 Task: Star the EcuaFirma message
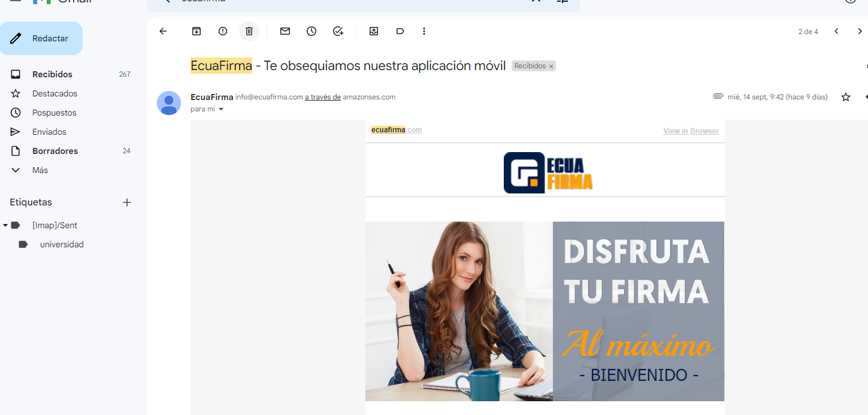click(846, 97)
